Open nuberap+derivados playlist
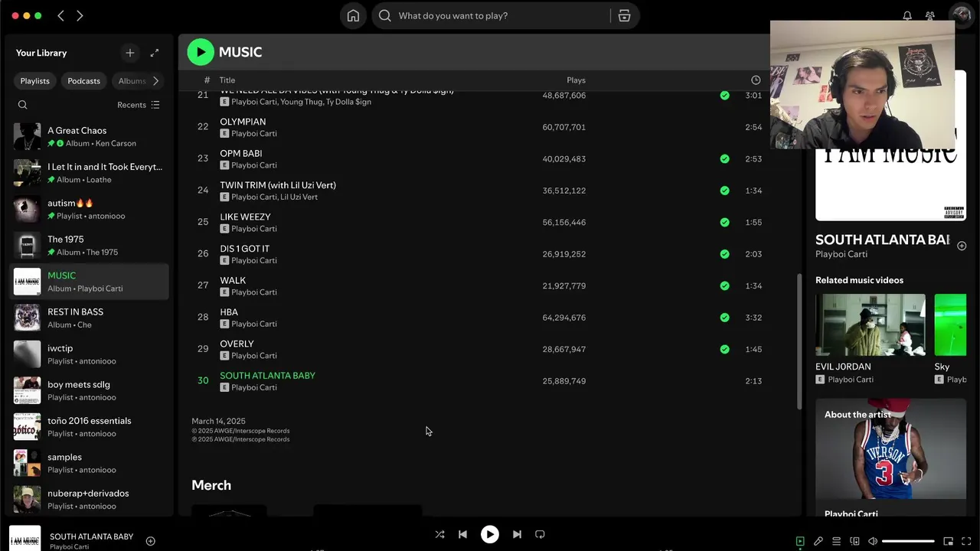 [89, 499]
